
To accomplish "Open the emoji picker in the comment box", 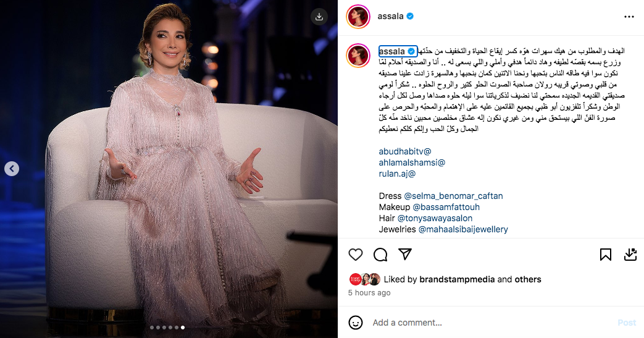I will click(355, 323).
